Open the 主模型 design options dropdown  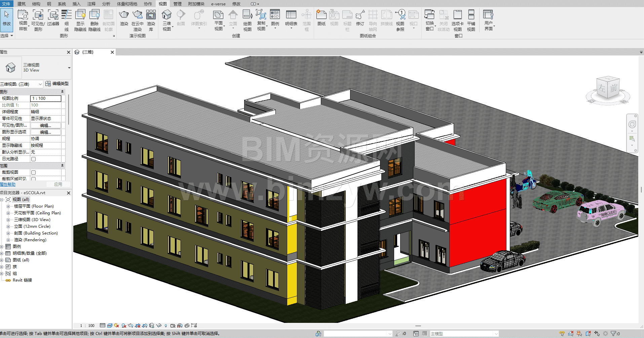click(464, 334)
